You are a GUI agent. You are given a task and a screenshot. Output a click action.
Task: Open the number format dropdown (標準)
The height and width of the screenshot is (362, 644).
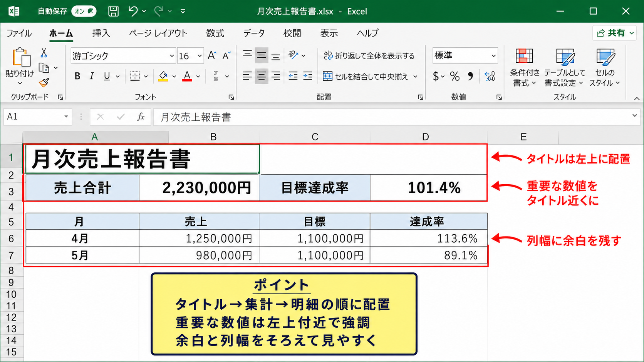pyautogui.click(x=493, y=56)
